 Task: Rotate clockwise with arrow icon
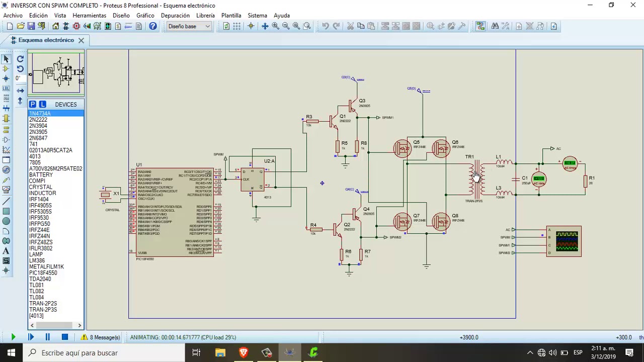(20, 59)
